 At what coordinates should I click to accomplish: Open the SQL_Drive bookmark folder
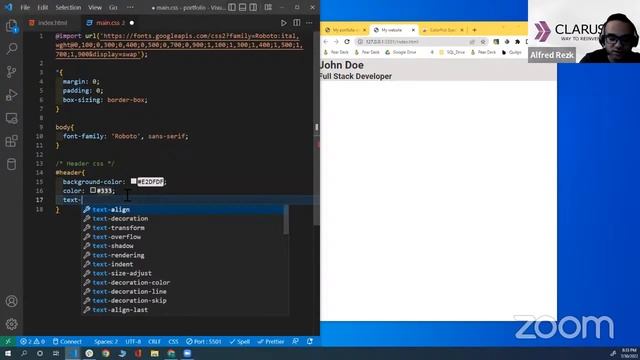click(451, 52)
